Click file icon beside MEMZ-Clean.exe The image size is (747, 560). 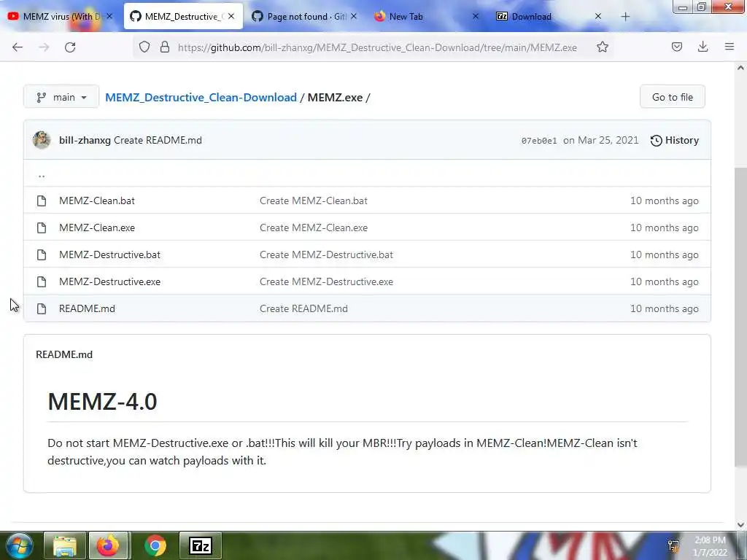point(42,227)
